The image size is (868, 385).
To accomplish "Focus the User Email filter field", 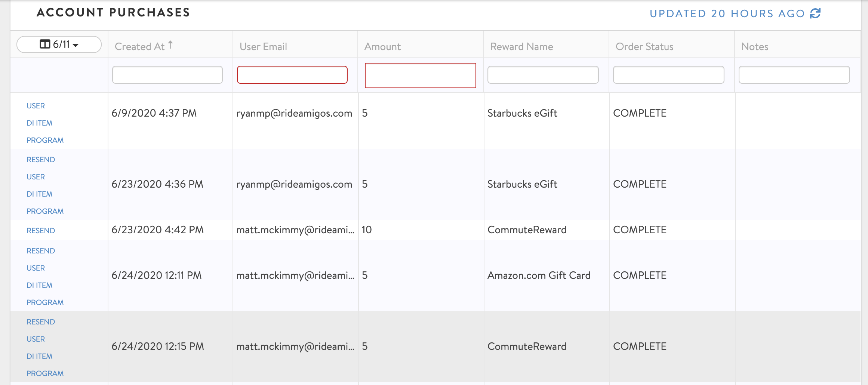I will coord(292,75).
